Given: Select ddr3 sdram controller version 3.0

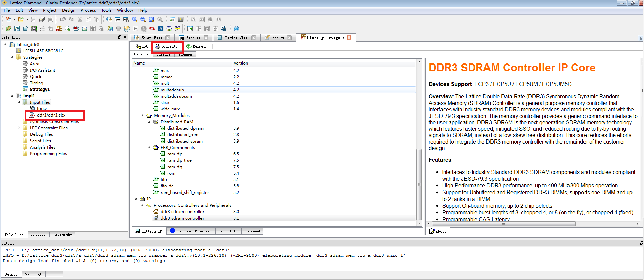Looking at the screenshot, I should click(182, 212).
